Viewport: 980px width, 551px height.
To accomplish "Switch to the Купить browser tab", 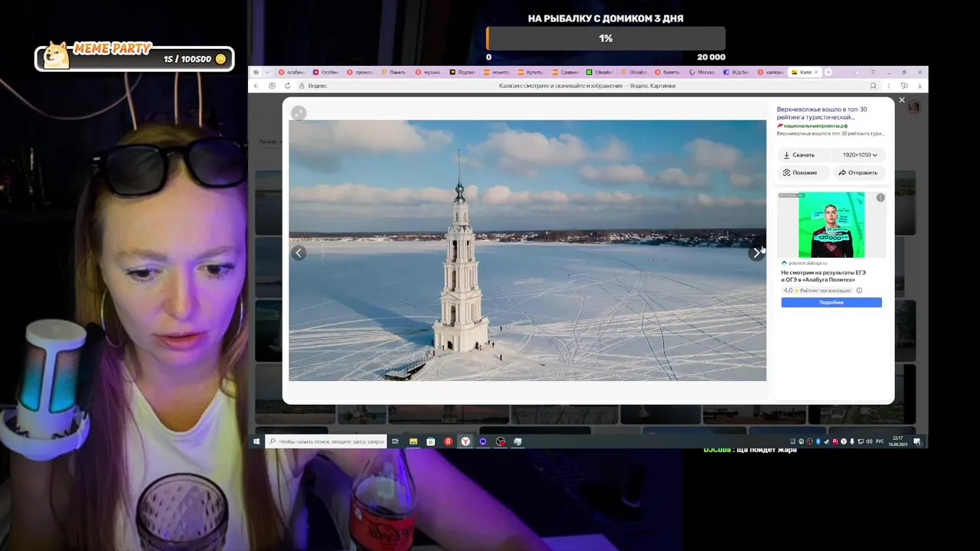I will pyautogui.click(x=531, y=72).
